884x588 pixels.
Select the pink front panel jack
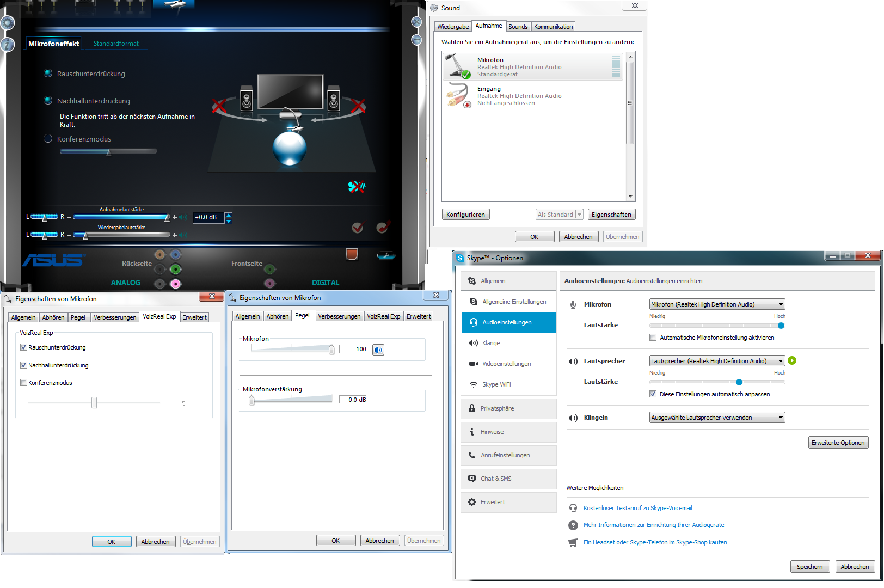(x=270, y=283)
